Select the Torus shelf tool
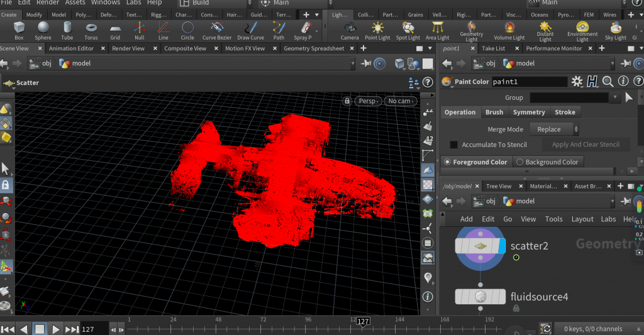The height and width of the screenshot is (335, 644). [x=91, y=31]
